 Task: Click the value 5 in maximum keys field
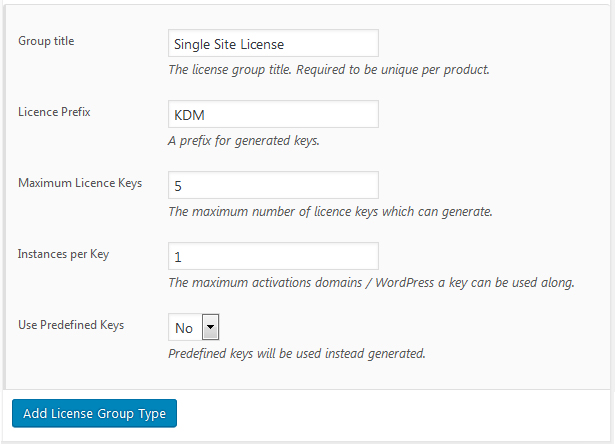point(178,186)
